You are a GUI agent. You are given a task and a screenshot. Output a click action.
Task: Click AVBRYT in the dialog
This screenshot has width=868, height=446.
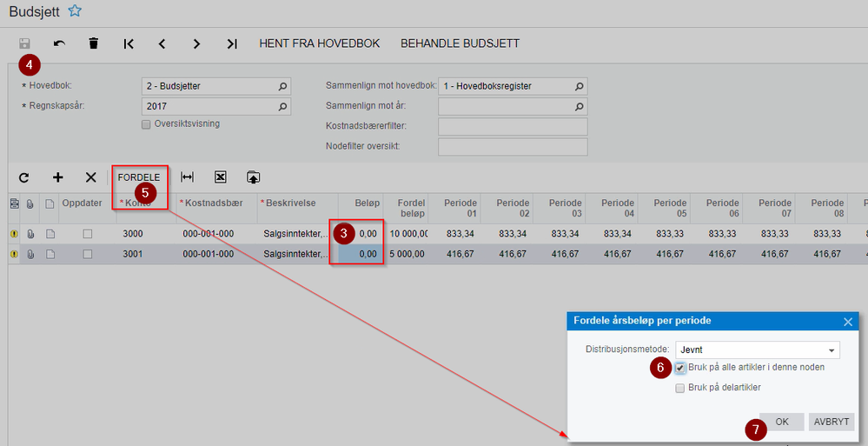coord(832,422)
